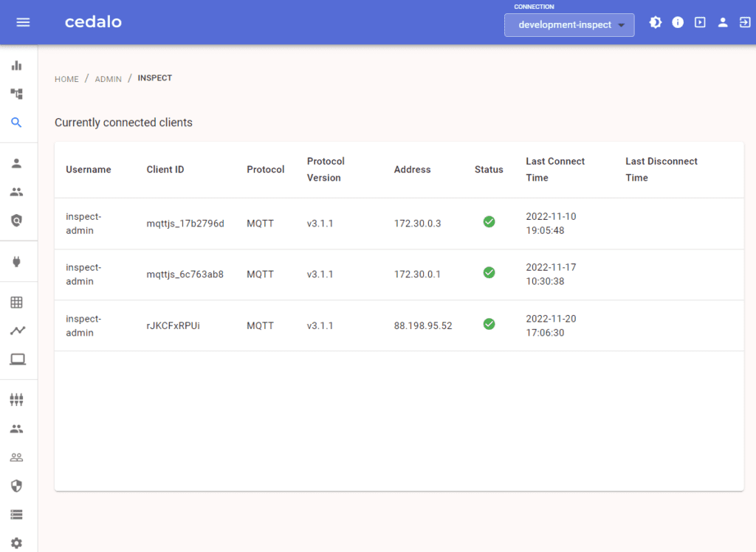Expand the development-inspect connection dropdown
Viewport: 756px width, 552px height.
click(x=569, y=25)
